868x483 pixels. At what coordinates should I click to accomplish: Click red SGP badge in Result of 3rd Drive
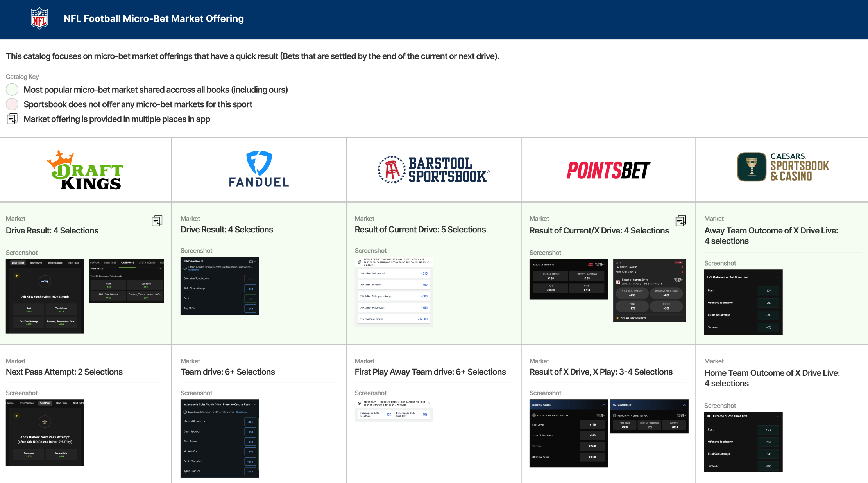coord(591,264)
